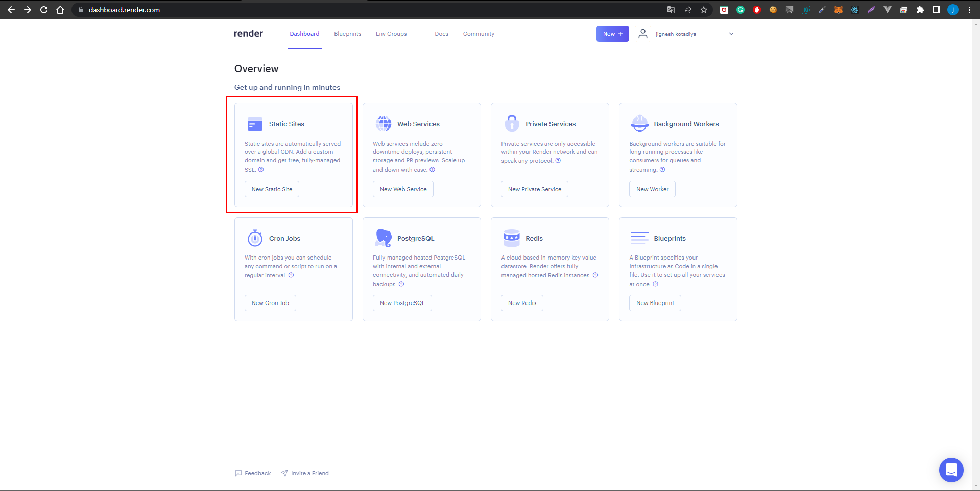Click the Redis datastore icon
The width and height of the screenshot is (980, 491).
pyautogui.click(x=511, y=238)
